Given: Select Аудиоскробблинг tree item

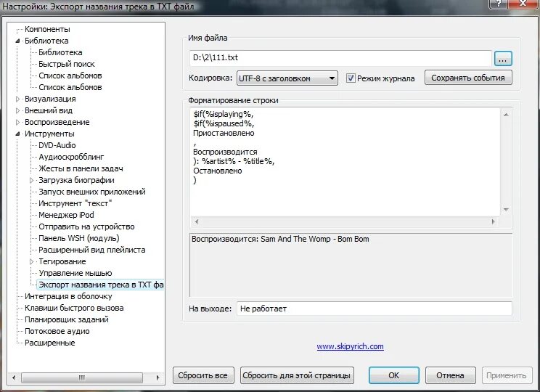Looking at the screenshot, I should coord(71,157).
